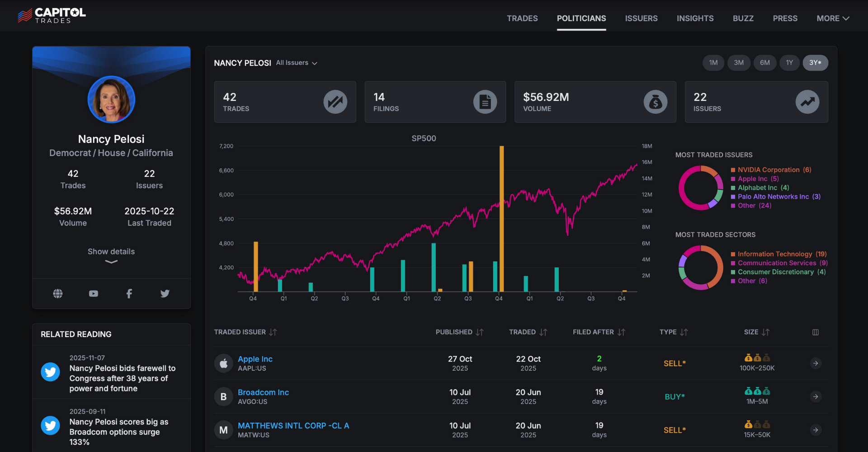Navigate to the INSIGHTS tab
The width and height of the screenshot is (868, 452).
(x=695, y=19)
